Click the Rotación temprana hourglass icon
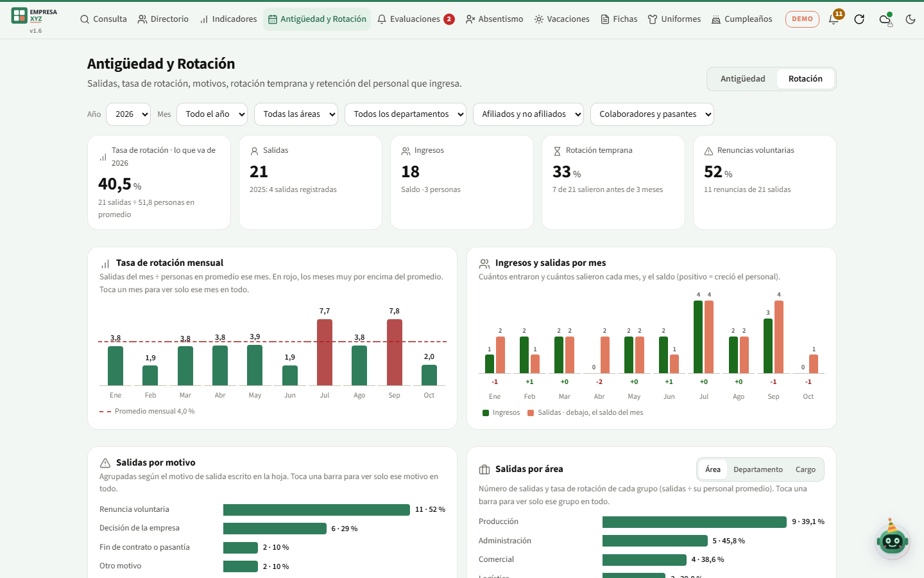 click(x=557, y=151)
